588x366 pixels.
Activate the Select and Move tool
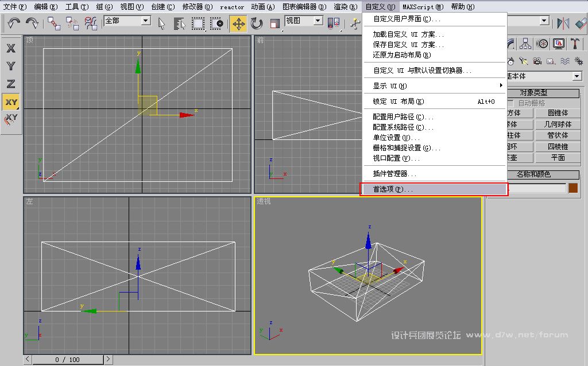(238, 24)
